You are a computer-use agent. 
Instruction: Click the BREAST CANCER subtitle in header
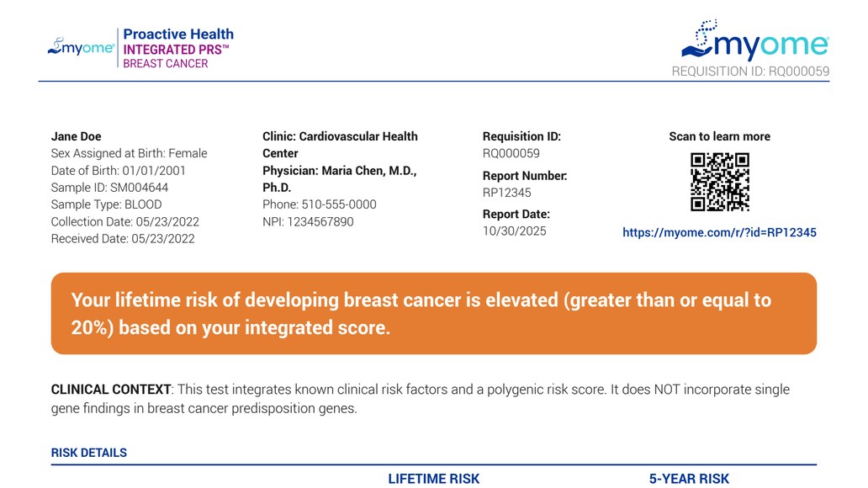tap(165, 64)
